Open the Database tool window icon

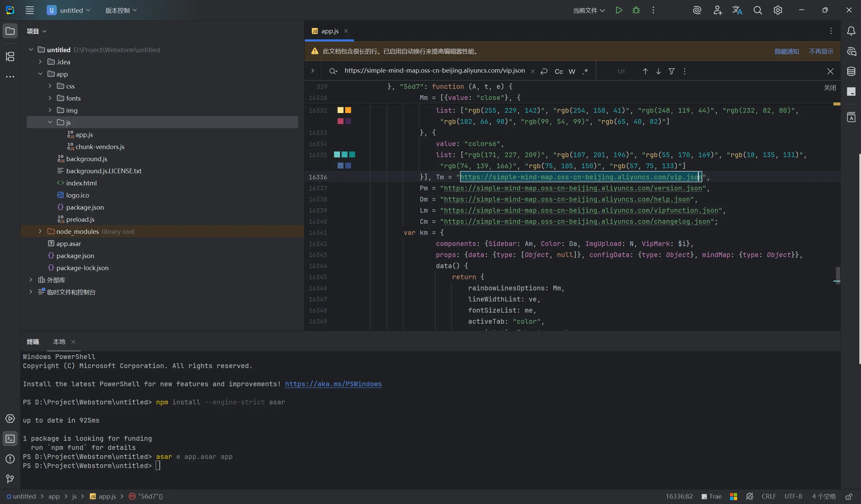[851, 71]
